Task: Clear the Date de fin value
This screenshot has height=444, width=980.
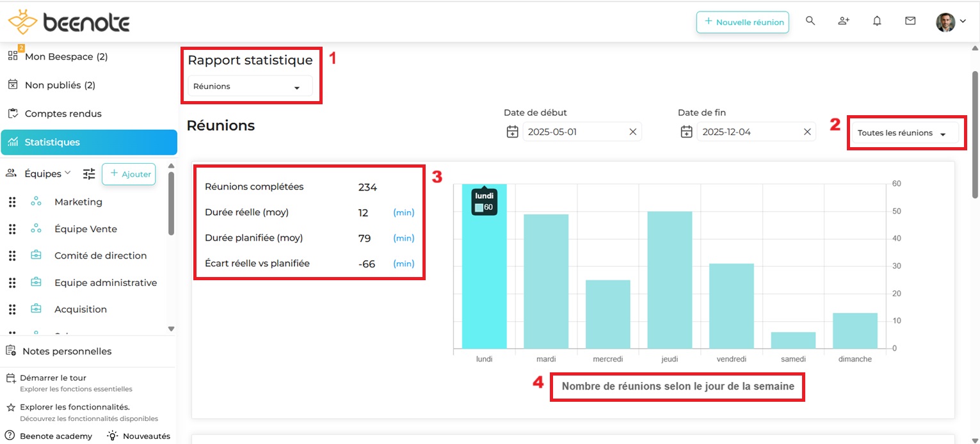Action: point(807,132)
